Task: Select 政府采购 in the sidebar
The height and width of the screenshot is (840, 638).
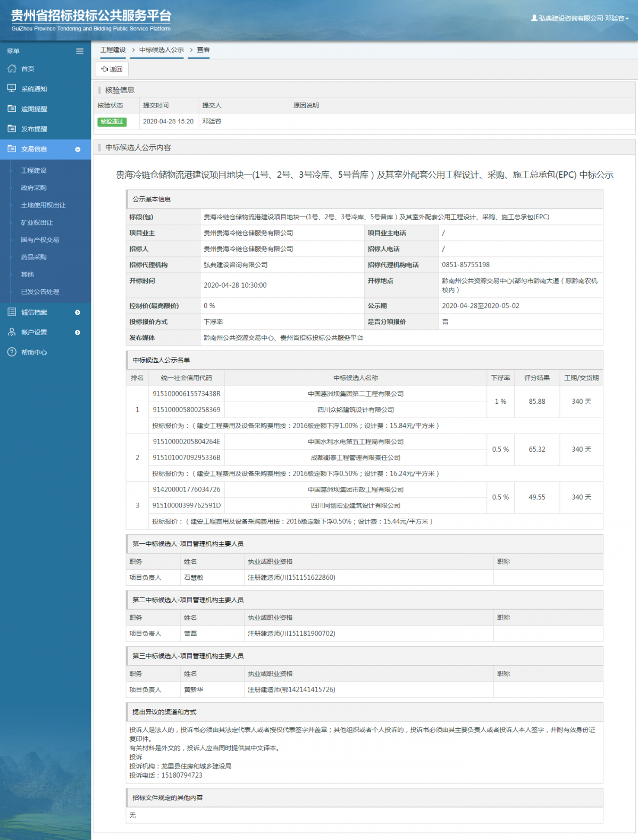Action: tap(33, 188)
